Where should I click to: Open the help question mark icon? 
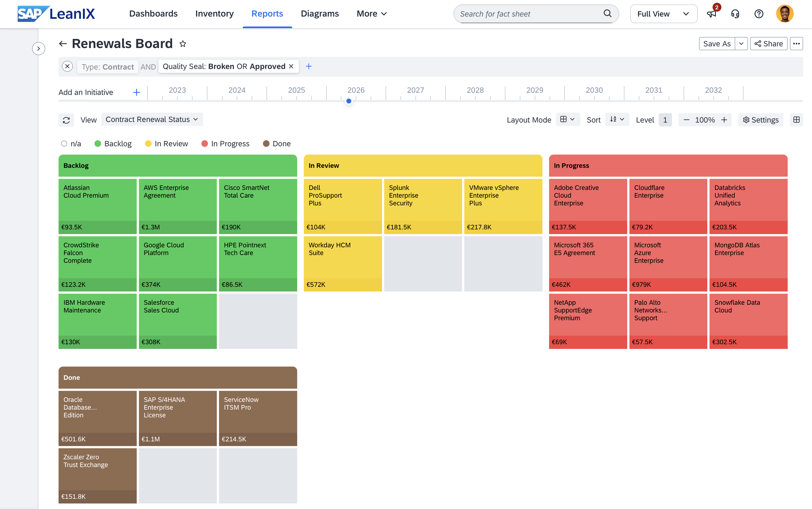click(759, 14)
